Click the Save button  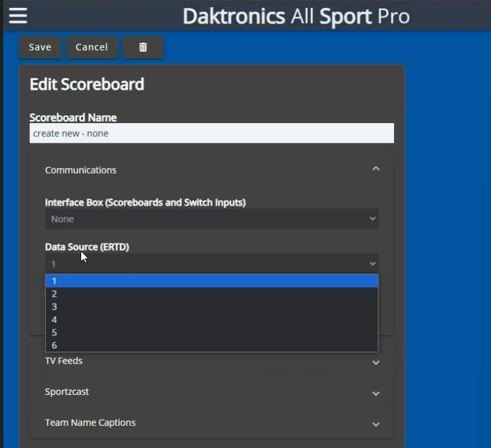point(40,47)
